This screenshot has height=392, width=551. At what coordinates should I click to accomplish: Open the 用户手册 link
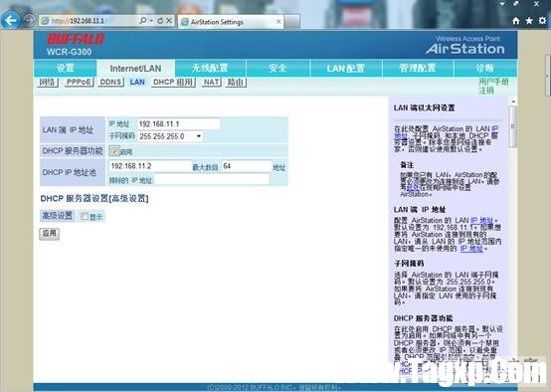(493, 82)
